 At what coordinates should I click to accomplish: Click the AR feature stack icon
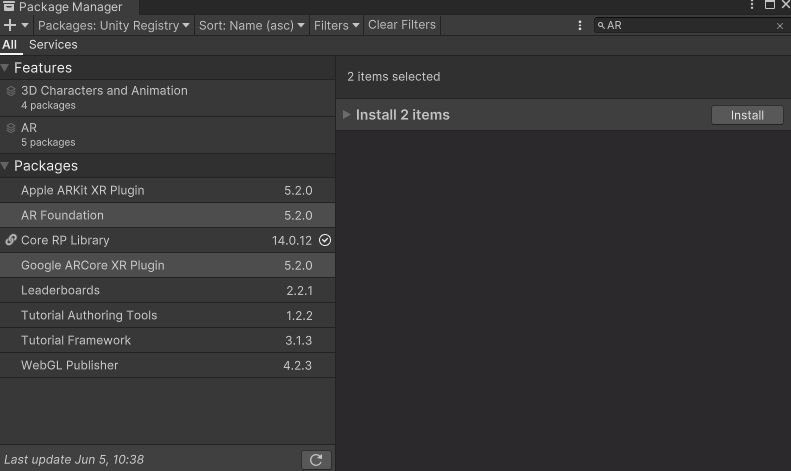point(11,128)
